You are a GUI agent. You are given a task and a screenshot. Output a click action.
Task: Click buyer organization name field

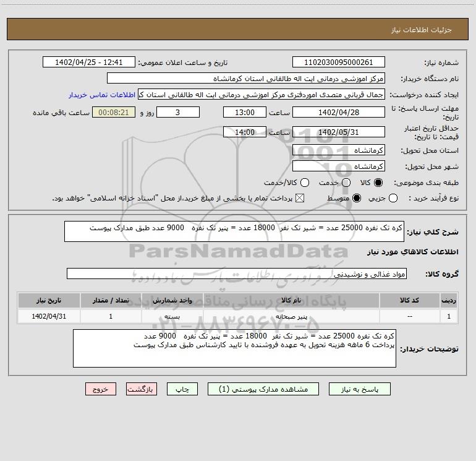click(246, 79)
